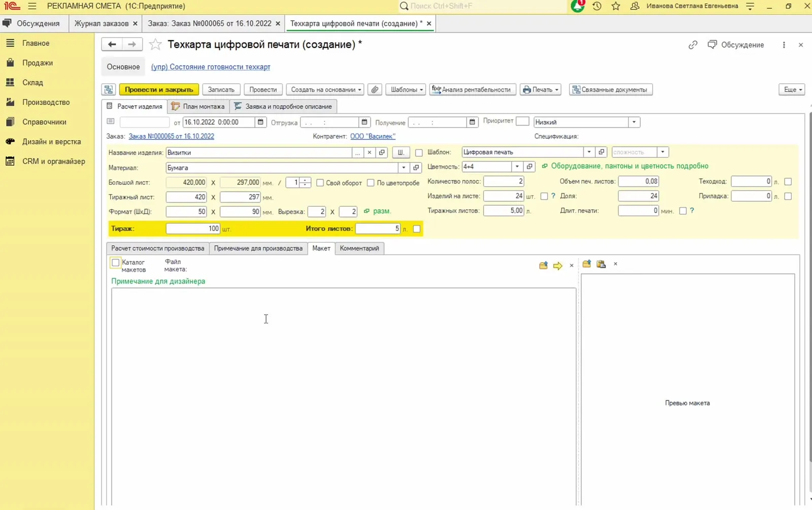Go back with left arrow button

(x=112, y=44)
